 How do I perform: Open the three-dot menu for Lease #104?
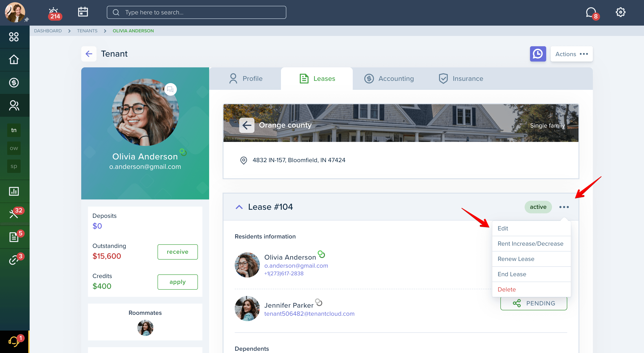click(564, 207)
